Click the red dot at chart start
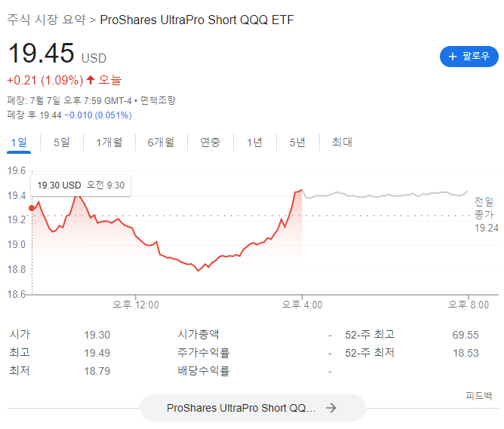504x429 pixels. [x=32, y=208]
